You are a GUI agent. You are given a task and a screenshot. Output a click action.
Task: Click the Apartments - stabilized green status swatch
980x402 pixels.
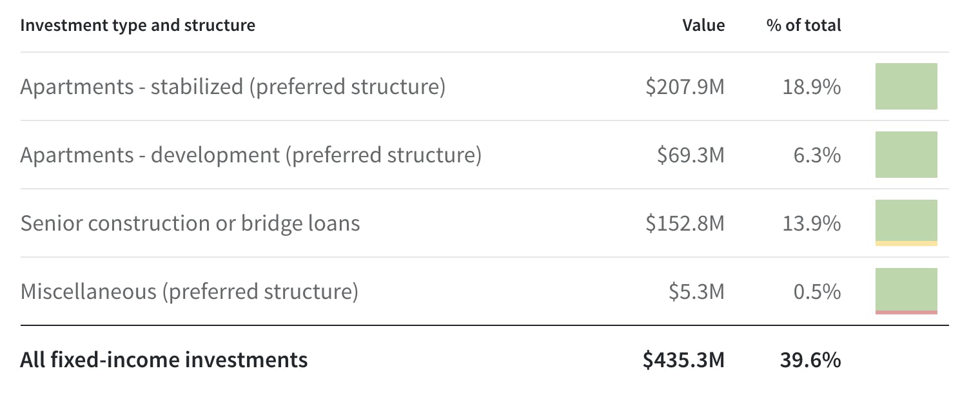pyautogui.click(x=906, y=86)
